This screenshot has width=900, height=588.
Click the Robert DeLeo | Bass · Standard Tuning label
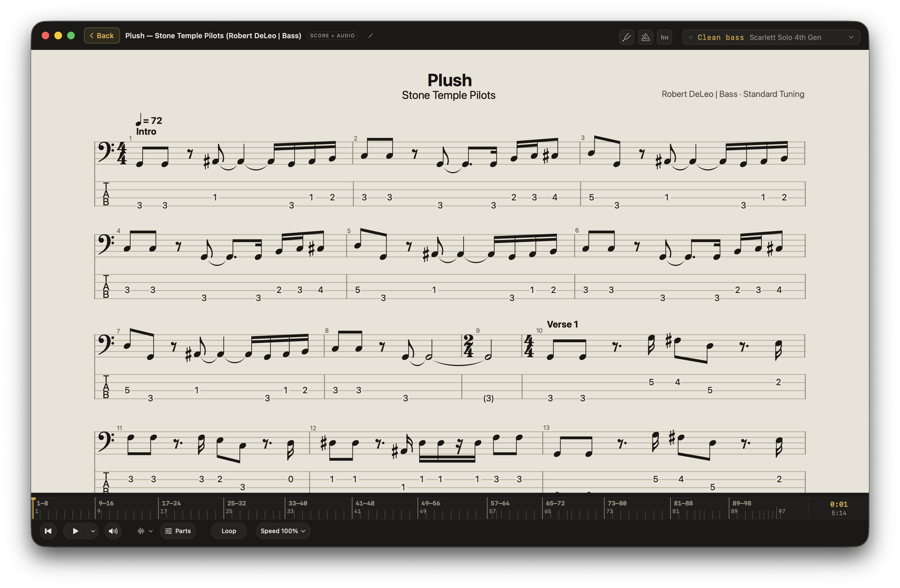tap(733, 94)
